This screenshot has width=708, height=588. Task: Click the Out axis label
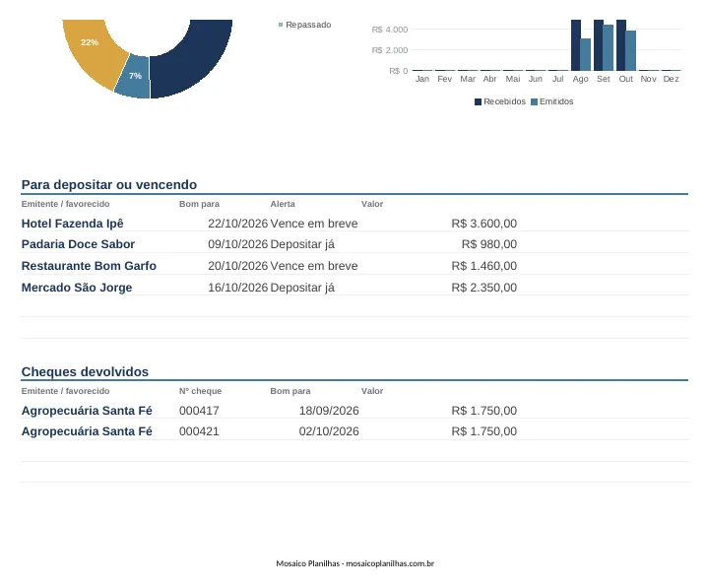626,79
